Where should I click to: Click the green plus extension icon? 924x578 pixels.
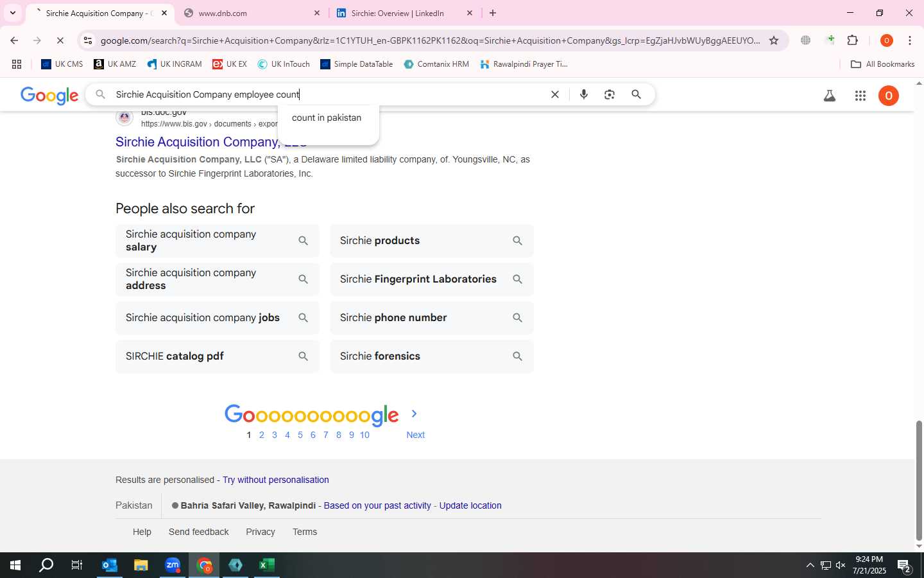coord(830,40)
